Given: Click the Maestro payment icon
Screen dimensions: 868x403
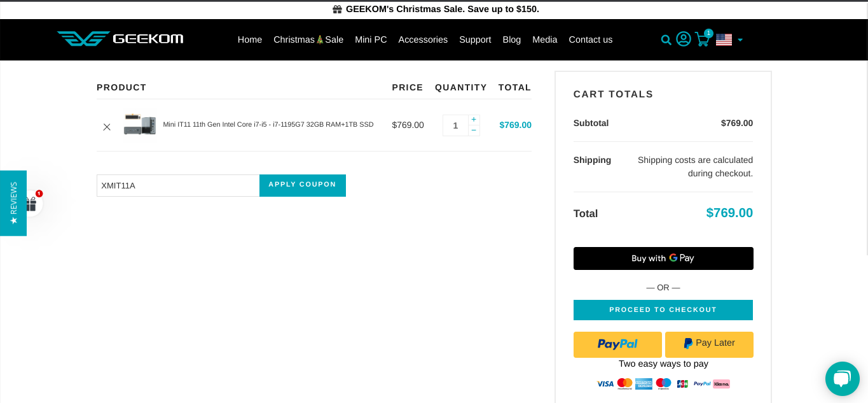Looking at the screenshot, I should pos(663,384).
